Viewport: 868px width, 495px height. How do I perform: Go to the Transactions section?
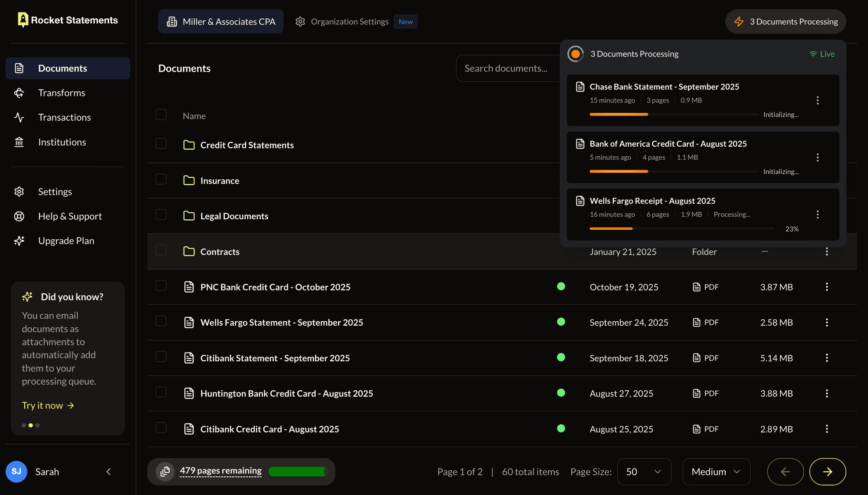coord(64,117)
